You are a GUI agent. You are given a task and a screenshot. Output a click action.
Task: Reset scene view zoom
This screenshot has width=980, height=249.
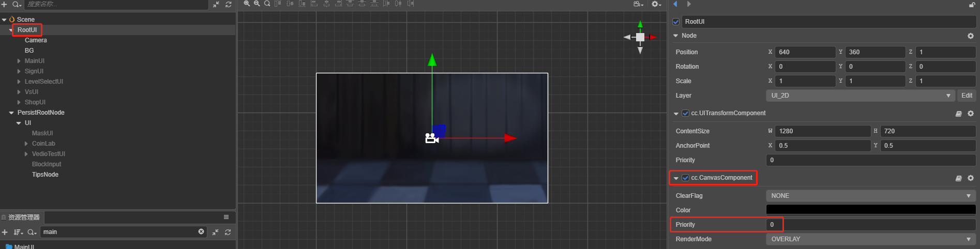267,3
